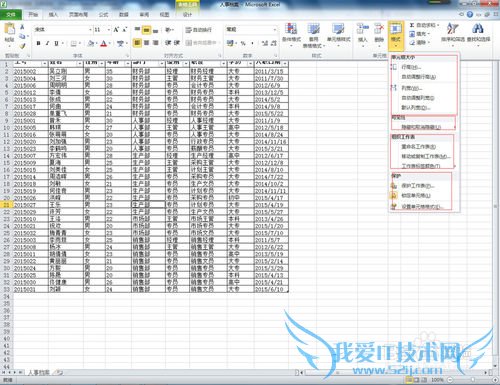The image size is (500, 385).
Task: Open the green 文件 File tab
Action: [x=11, y=14]
